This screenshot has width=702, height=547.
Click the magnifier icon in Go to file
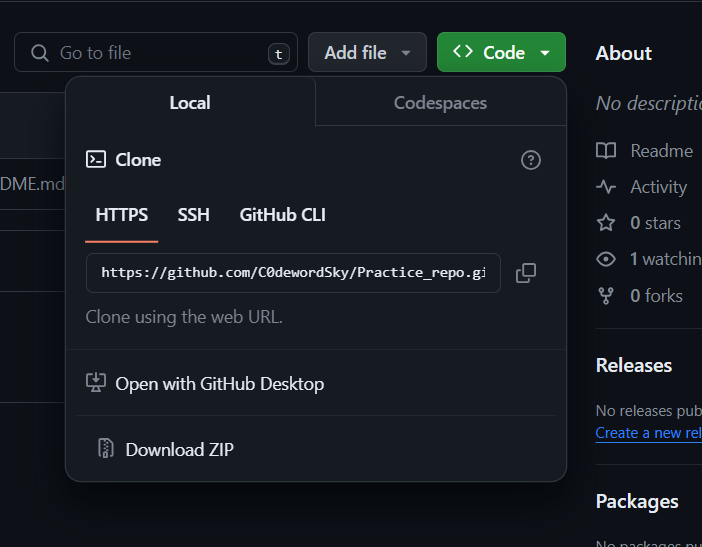pyautogui.click(x=39, y=53)
